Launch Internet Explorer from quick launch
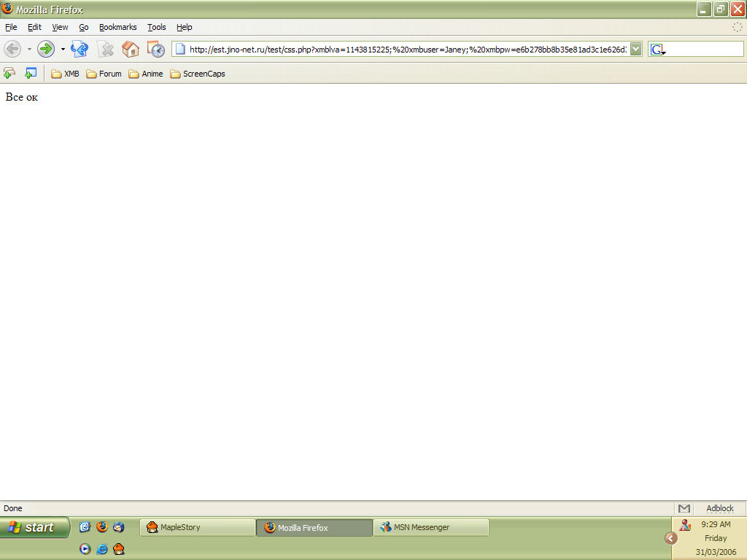 [x=102, y=549]
